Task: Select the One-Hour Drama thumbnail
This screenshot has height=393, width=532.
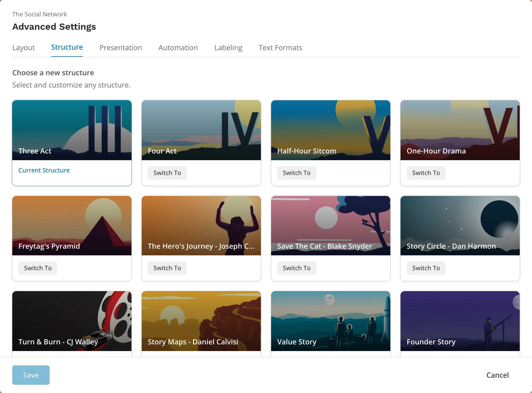Action: pyautogui.click(x=460, y=130)
